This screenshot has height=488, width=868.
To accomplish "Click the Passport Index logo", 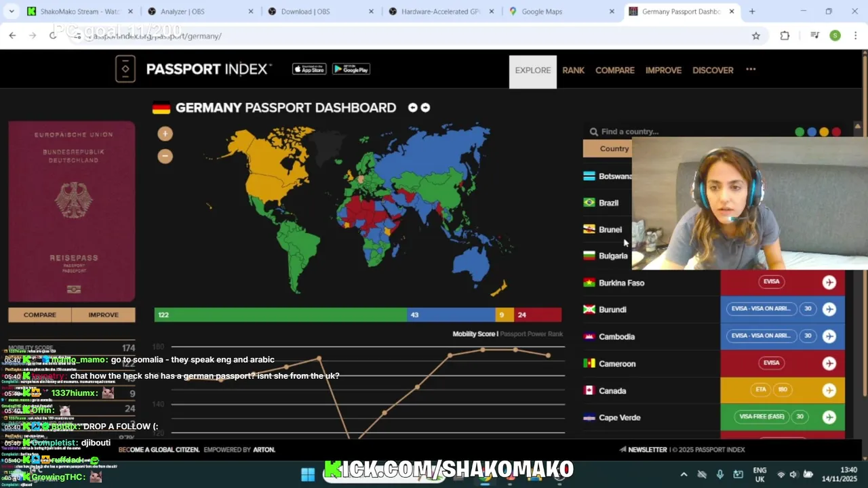I will (x=193, y=69).
